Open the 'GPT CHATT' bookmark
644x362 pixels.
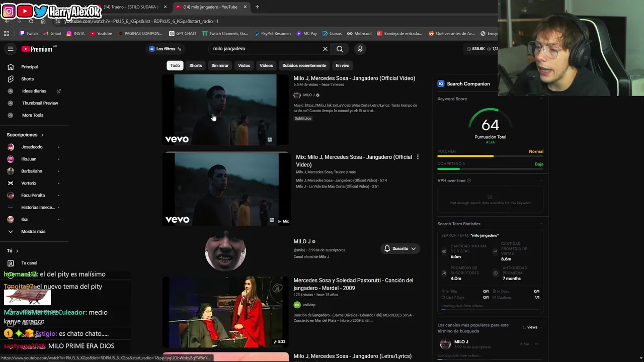click(x=183, y=34)
